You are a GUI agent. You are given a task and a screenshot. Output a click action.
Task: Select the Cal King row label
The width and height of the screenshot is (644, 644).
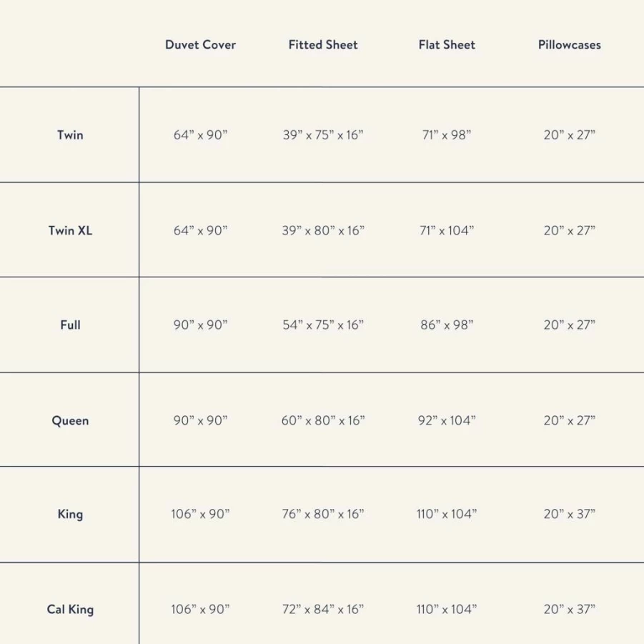point(70,609)
